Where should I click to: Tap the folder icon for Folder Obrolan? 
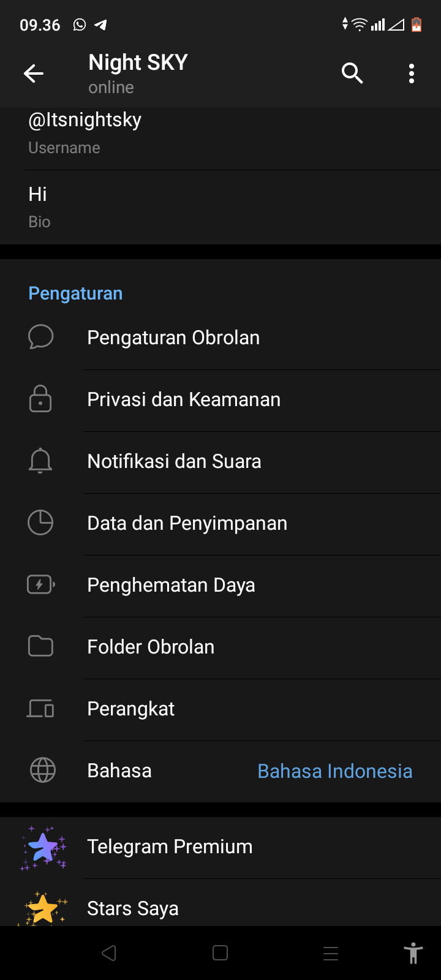point(40,646)
